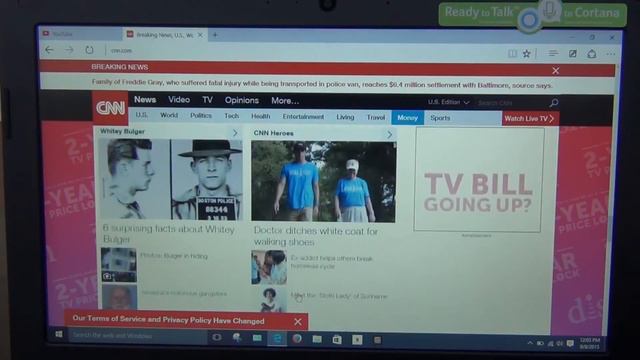
Task: Open the TV menu
Action: pos(207,100)
